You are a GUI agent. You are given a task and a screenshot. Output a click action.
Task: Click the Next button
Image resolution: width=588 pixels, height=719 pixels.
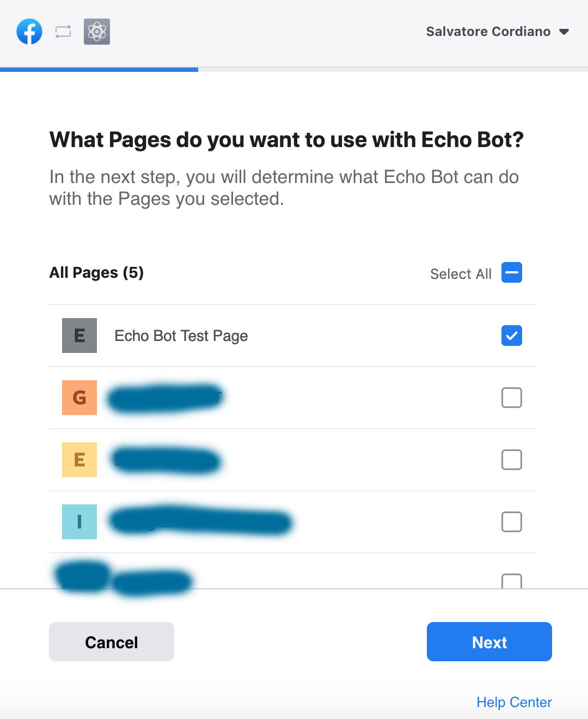[489, 642]
